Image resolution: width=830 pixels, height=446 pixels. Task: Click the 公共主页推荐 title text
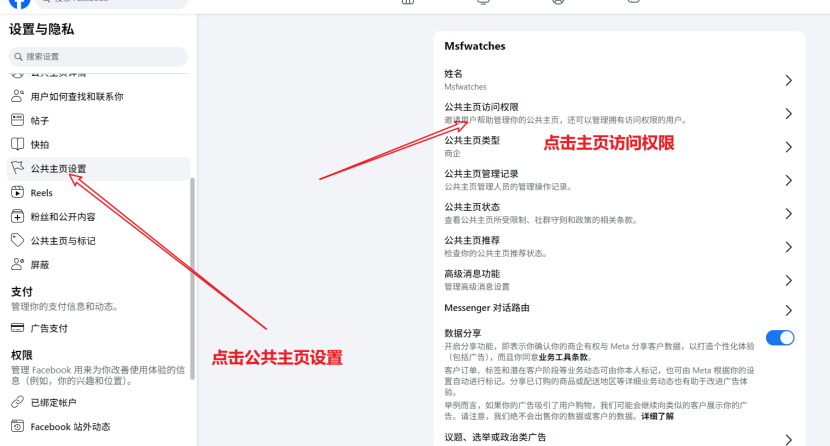coord(472,240)
